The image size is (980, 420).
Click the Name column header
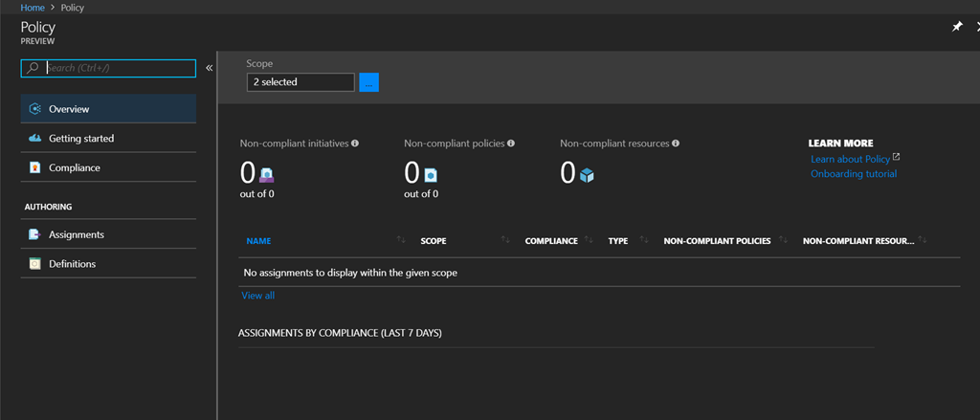click(258, 241)
